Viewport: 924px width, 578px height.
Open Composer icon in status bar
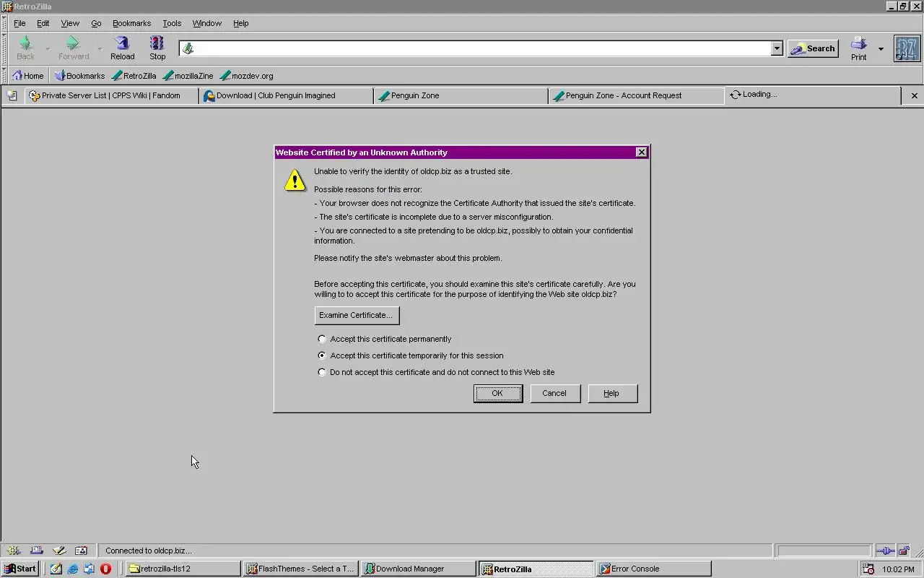coord(59,551)
